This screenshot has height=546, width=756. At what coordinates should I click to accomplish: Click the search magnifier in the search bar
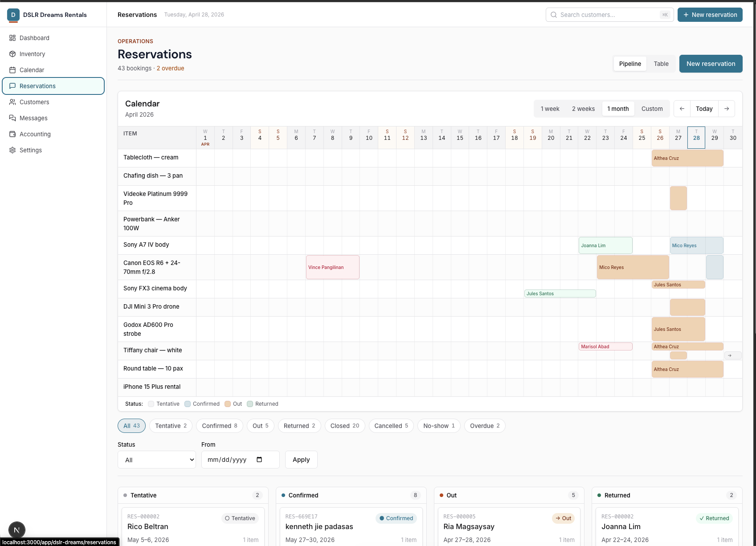coord(553,15)
